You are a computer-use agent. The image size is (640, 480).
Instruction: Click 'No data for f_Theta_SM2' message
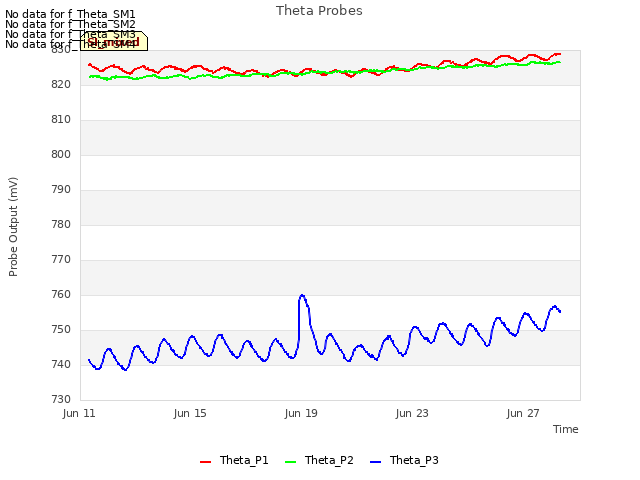click(70, 24)
